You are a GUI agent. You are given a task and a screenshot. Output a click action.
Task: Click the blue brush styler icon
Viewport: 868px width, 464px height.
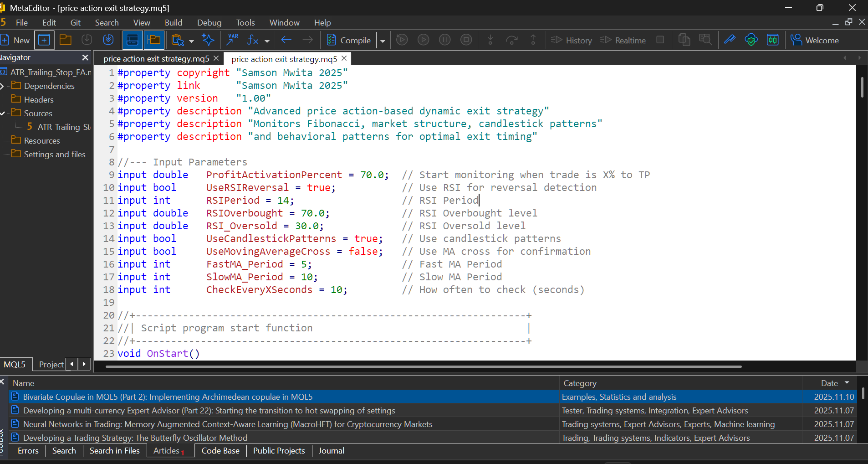730,40
